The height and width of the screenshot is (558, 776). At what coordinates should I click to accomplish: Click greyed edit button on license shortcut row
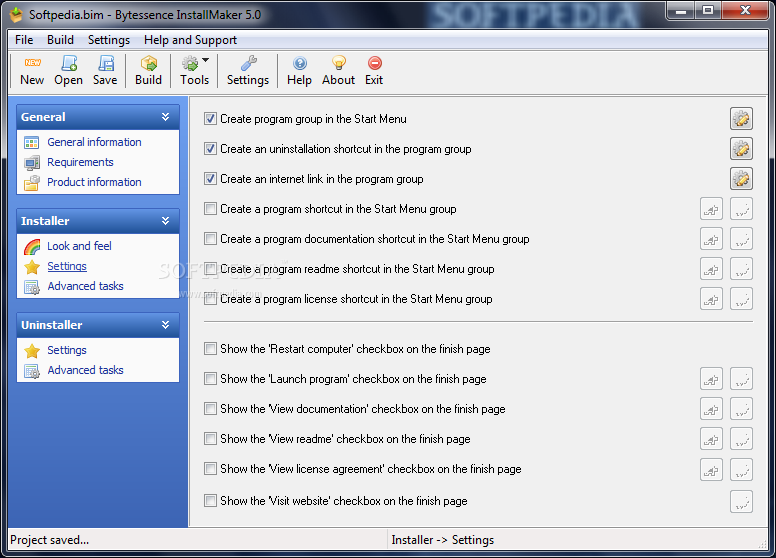(741, 299)
